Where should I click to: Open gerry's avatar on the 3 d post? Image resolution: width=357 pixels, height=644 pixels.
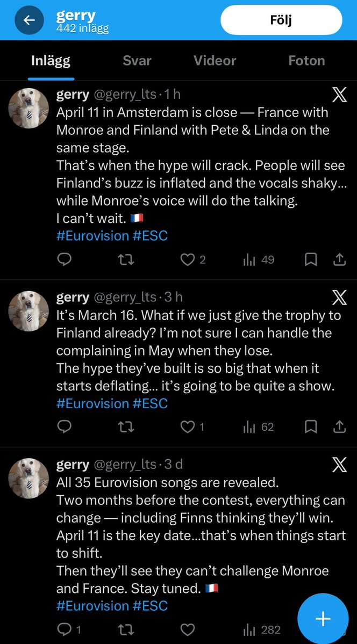point(29,479)
